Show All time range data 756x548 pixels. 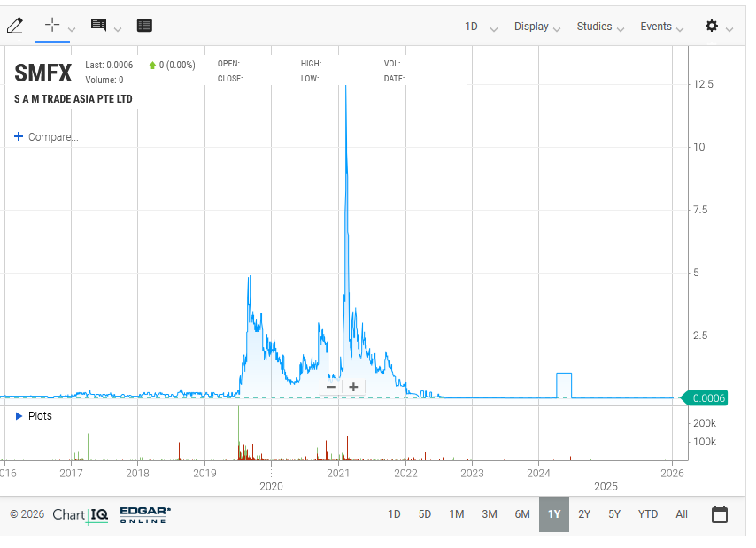(681, 514)
